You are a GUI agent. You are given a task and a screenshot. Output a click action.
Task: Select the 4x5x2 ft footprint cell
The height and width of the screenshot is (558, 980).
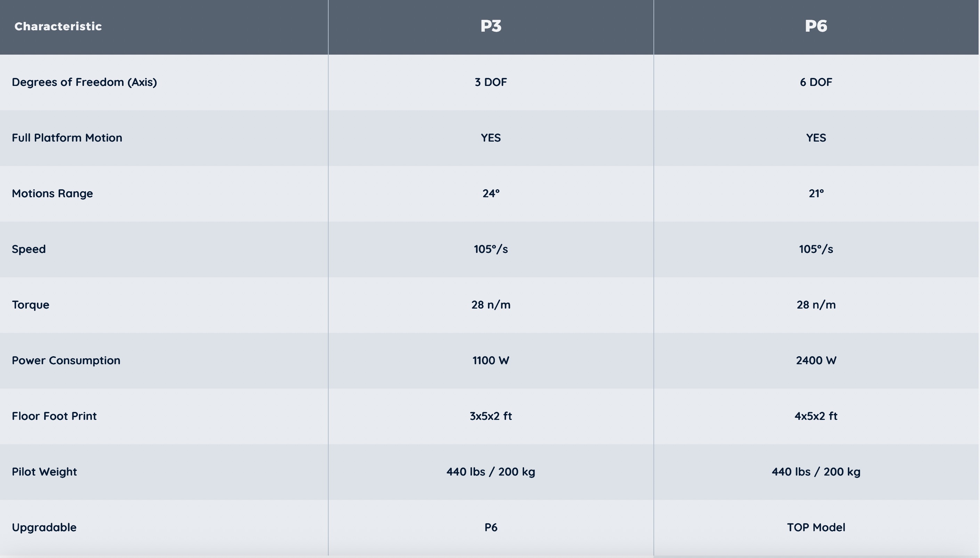pyautogui.click(x=816, y=416)
